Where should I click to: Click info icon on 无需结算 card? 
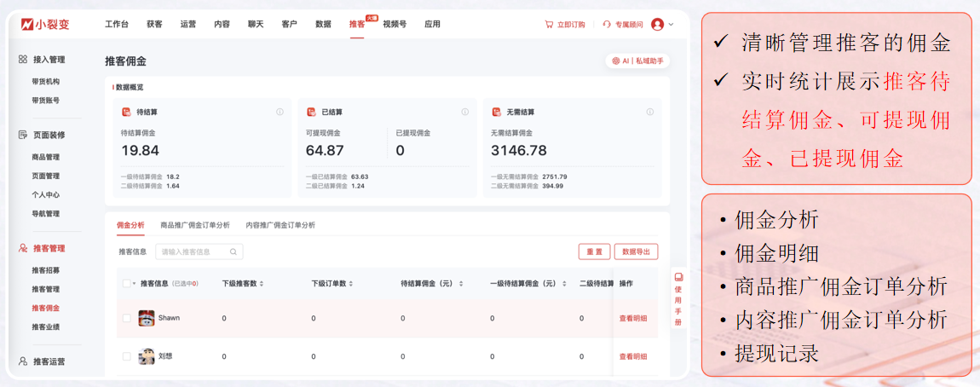(x=649, y=112)
